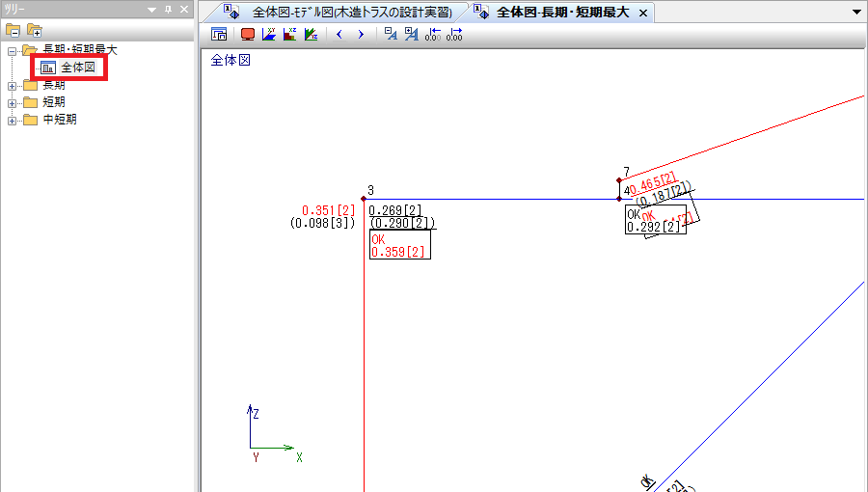Pin the tree panel
This screenshot has height=492, width=868.
pos(168,10)
